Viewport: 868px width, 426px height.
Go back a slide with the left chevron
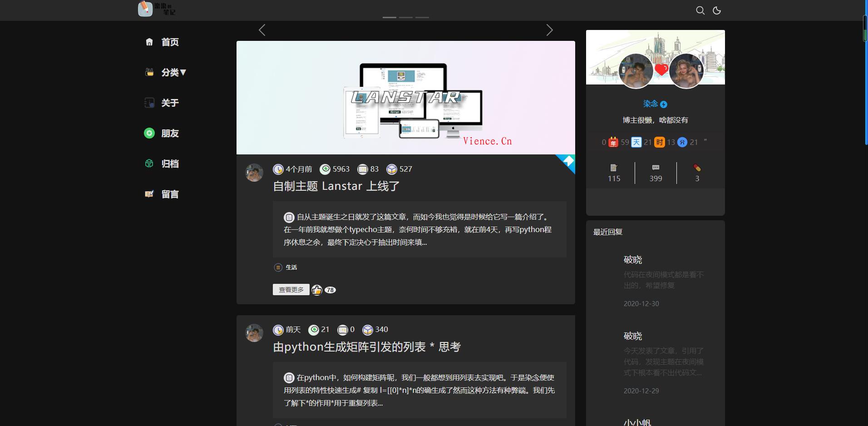coord(262,30)
